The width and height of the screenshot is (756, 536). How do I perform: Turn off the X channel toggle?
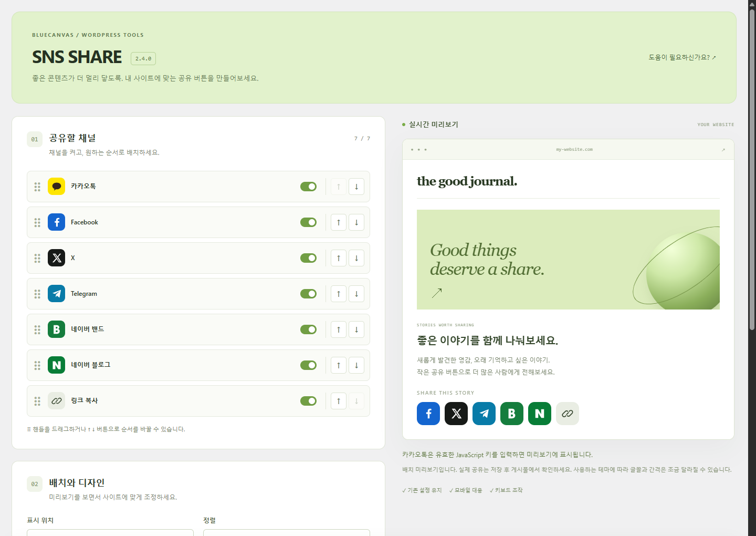[x=309, y=258]
